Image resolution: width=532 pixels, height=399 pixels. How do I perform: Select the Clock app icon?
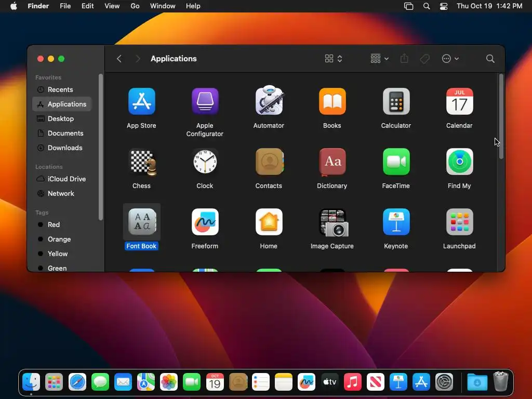(205, 162)
